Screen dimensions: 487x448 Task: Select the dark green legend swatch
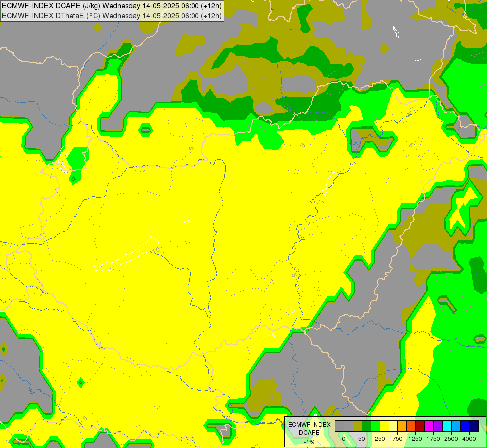[367, 426]
